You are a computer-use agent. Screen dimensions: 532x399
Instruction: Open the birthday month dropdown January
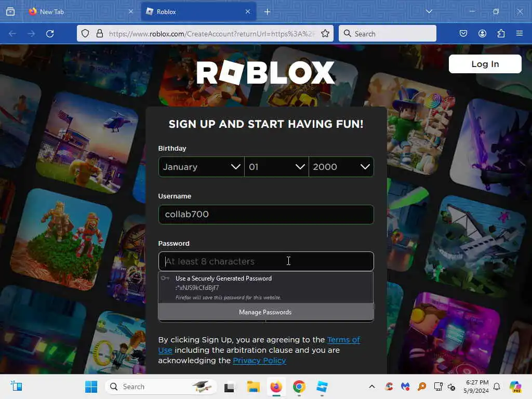(202, 167)
